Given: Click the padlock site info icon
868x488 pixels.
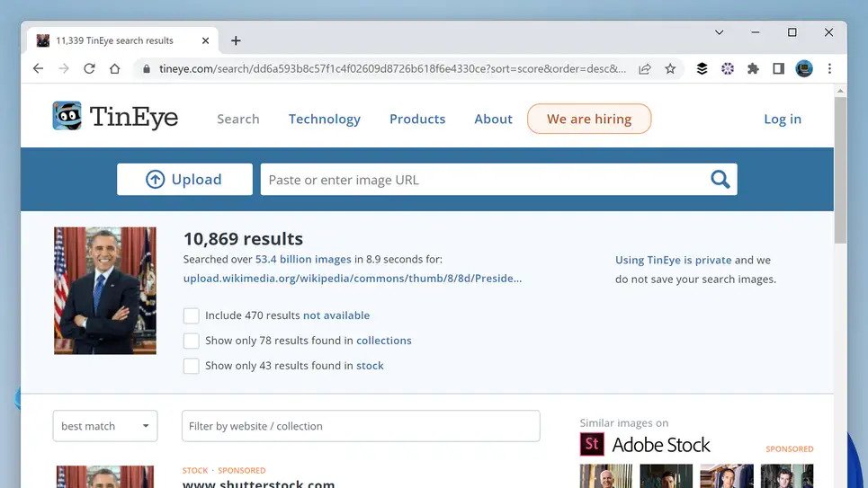Looking at the screenshot, I should click(146, 68).
